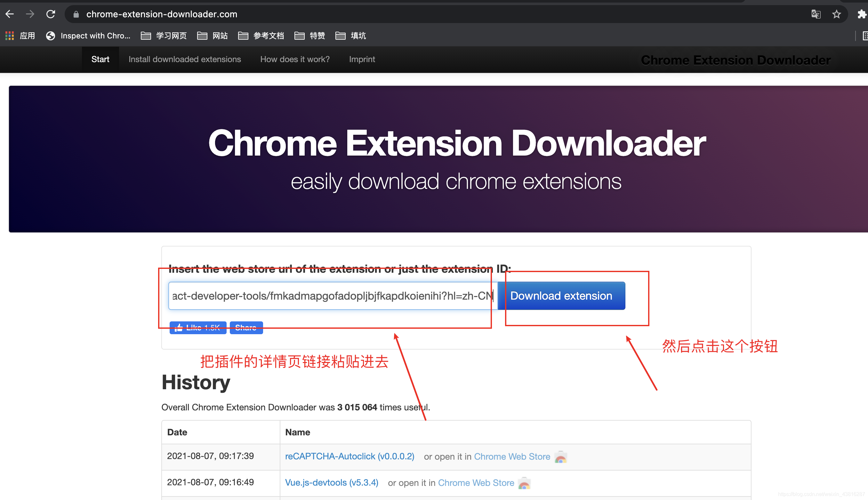Click the easily download chrome extensions subtitle

click(456, 181)
